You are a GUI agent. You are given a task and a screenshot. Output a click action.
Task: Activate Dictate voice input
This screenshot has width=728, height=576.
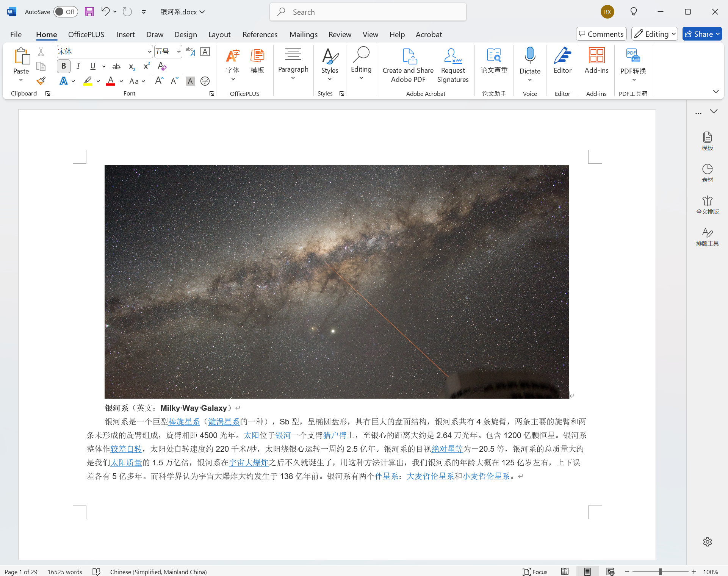click(529, 61)
